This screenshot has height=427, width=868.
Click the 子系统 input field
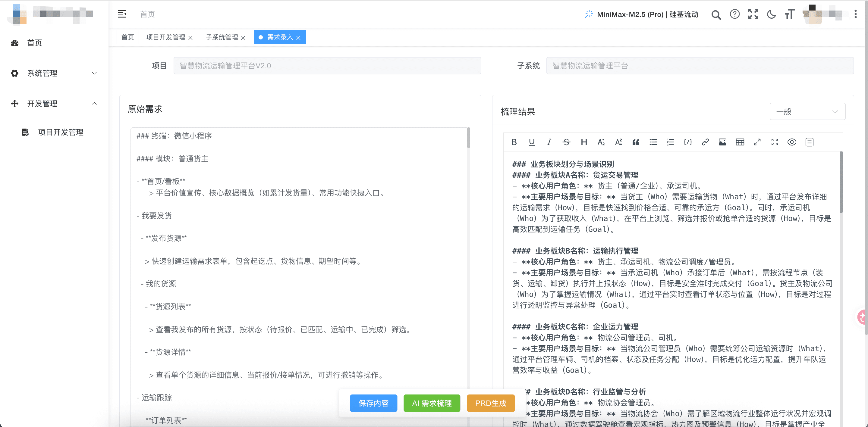coord(700,66)
